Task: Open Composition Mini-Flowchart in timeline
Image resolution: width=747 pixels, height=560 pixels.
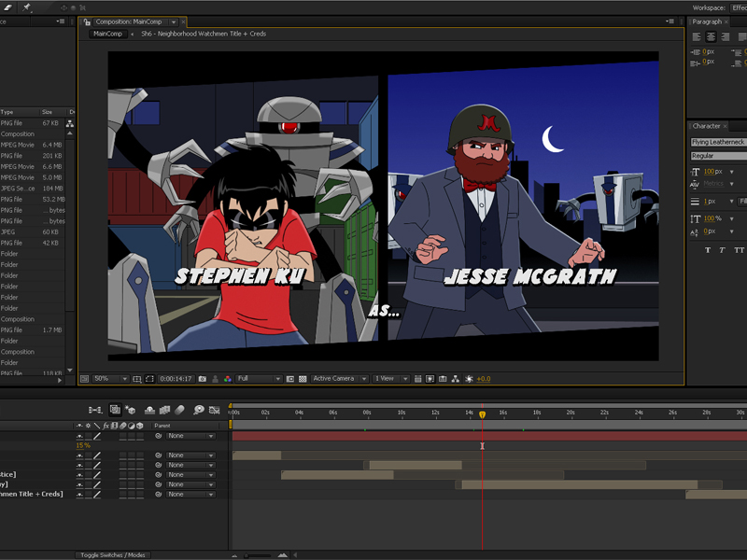Action: pos(95,410)
